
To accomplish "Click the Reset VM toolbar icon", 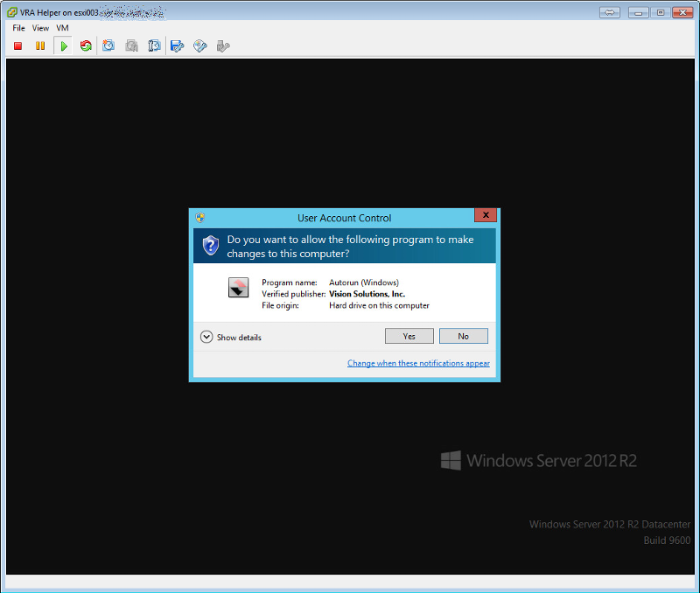I will coord(86,46).
